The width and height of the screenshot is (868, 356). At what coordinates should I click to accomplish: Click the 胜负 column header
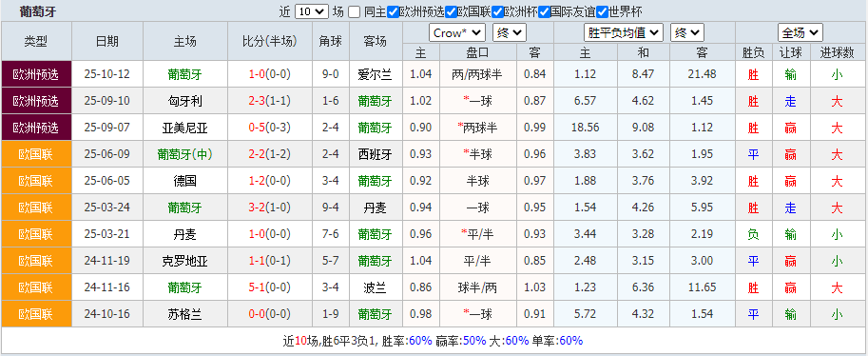point(753,52)
